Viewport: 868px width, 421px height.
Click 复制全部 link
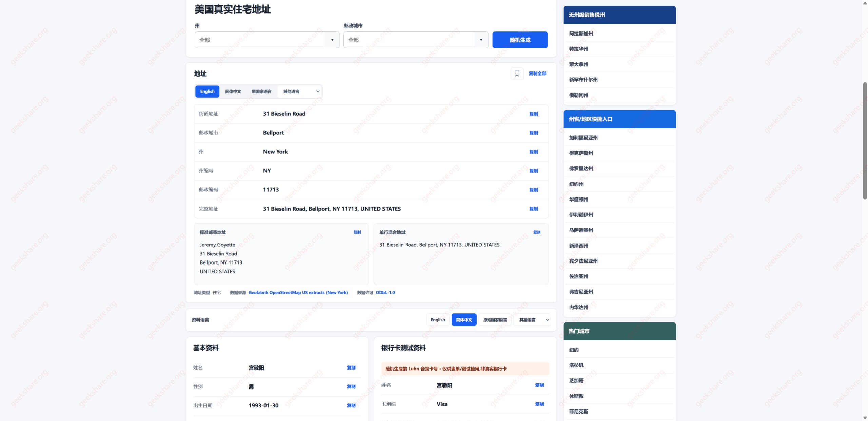point(537,73)
